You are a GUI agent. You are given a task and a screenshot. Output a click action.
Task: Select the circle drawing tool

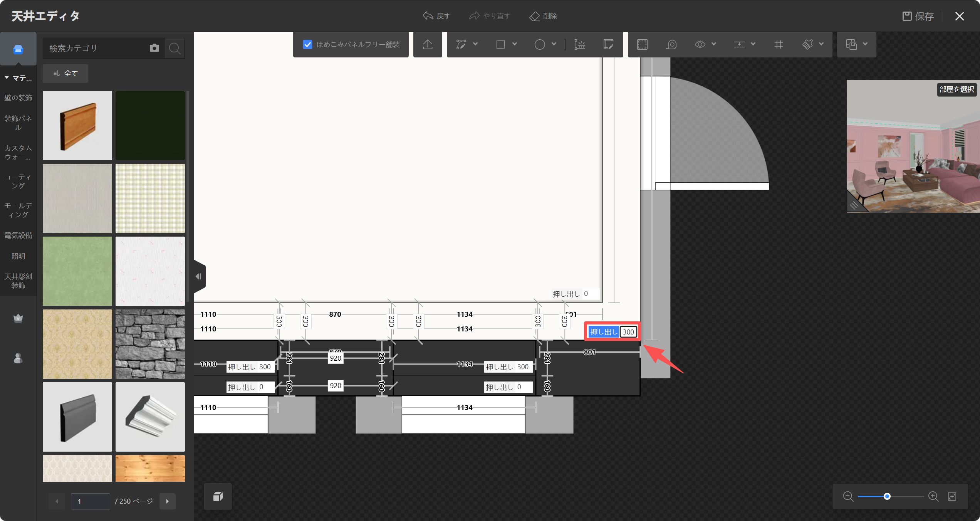(540, 45)
